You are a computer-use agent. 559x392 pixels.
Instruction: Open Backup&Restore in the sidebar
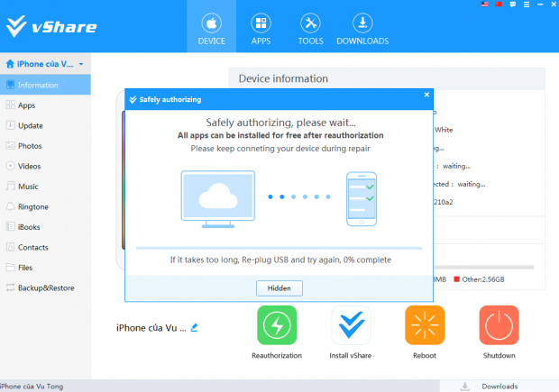(45, 288)
